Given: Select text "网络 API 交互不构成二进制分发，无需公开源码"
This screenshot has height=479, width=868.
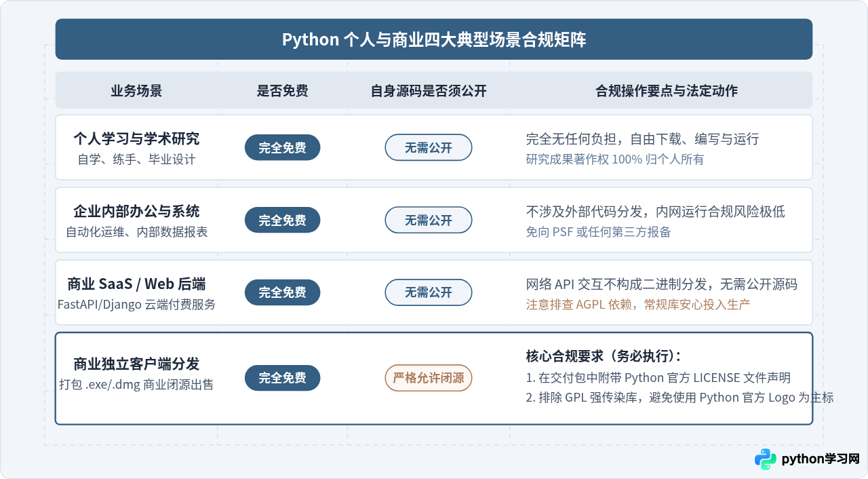Looking at the screenshot, I should tap(662, 284).
